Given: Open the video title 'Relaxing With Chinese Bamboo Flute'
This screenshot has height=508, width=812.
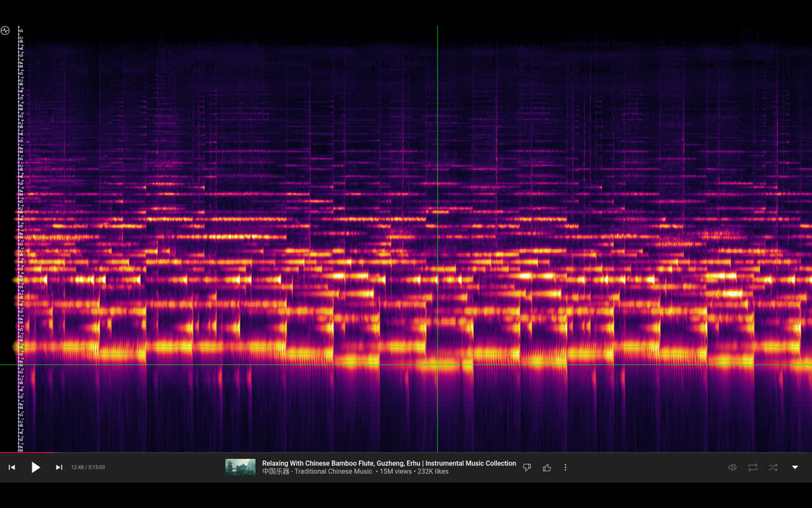Looking at the screenshot, I should 388,463.
